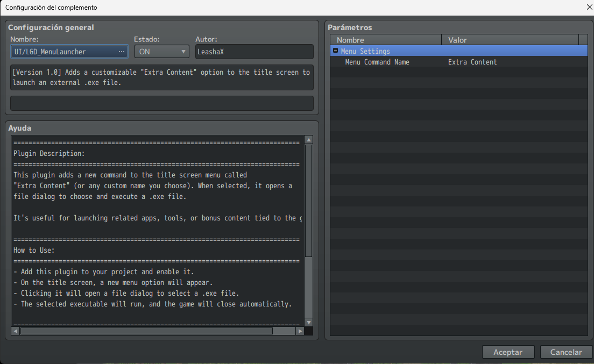Close the Configuración del complemento dialog
Viewport: 594px width, 364px height.
(589, 7)
